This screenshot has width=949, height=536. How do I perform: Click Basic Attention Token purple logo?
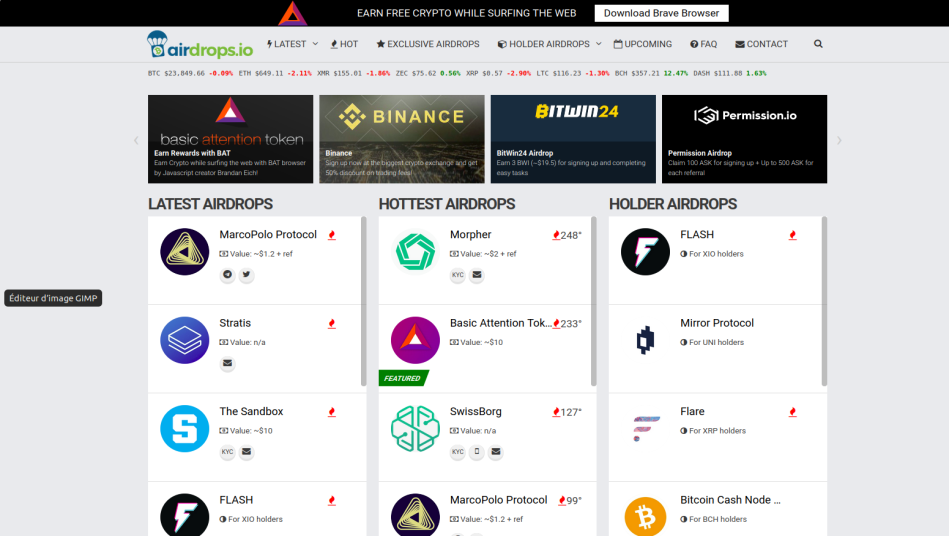(415, 340)
